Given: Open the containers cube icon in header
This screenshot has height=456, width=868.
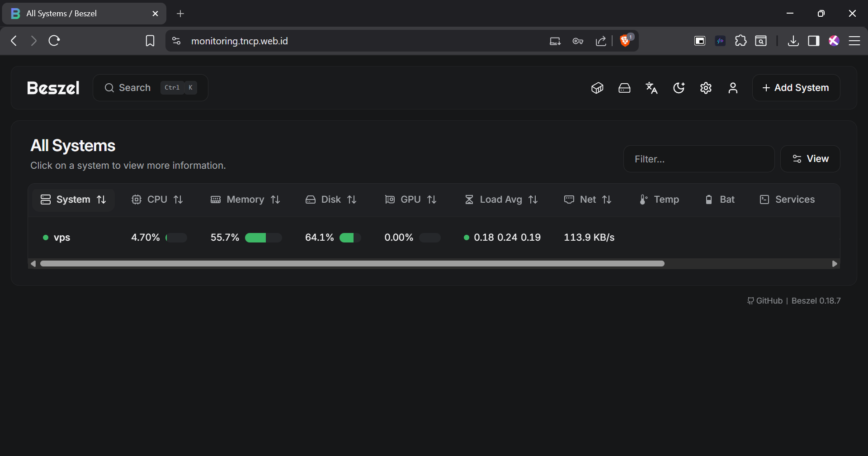Looking at the screenshot, I should 597,88.
